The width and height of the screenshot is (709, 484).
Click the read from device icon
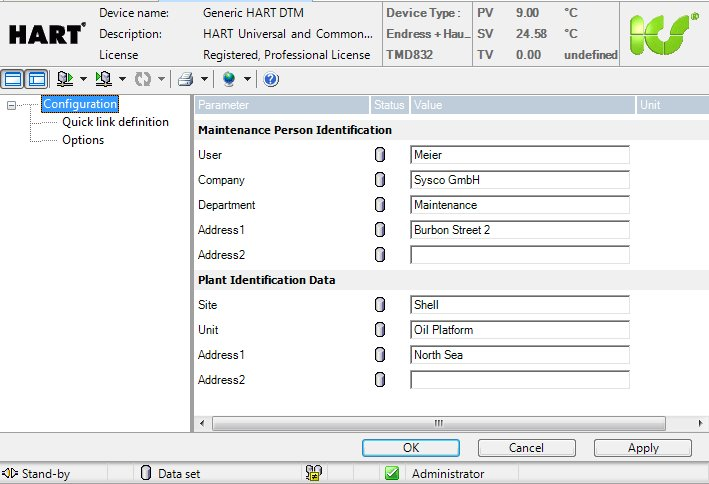(x=66, y=79)
